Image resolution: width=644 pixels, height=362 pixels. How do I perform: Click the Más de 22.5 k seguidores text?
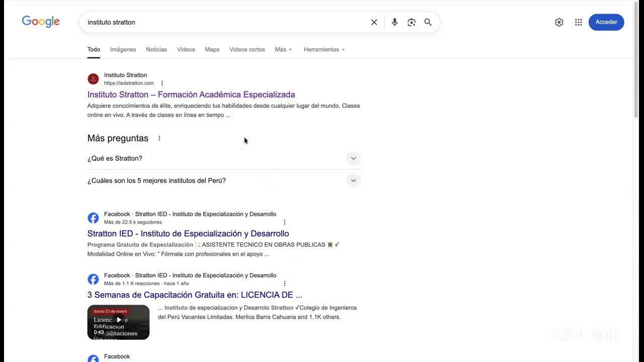(133, 222)
